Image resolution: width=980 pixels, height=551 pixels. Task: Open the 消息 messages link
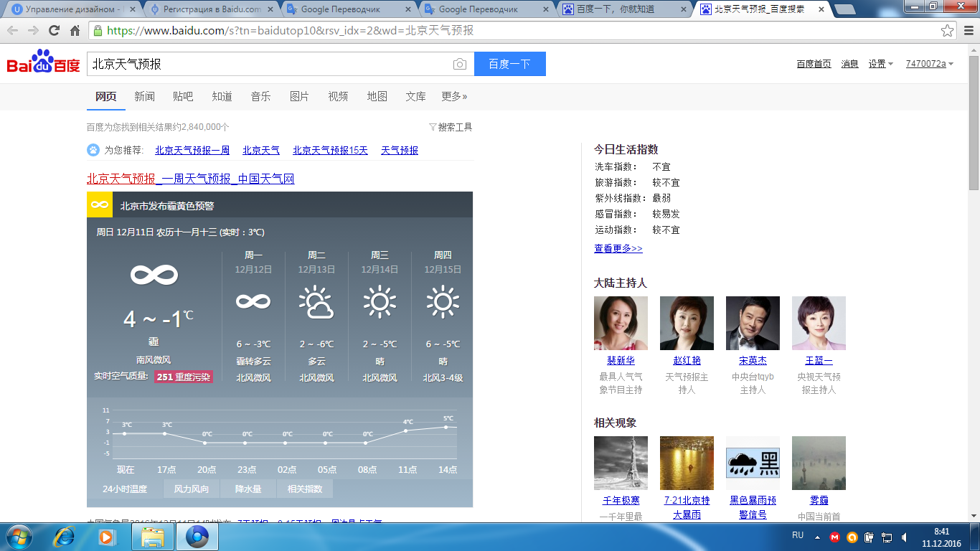click(x=849, y=64)
